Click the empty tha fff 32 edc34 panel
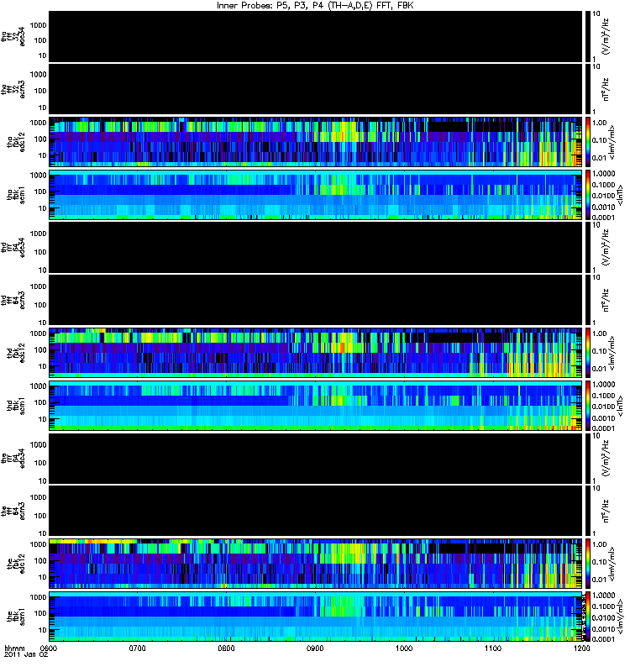 (316, 36)
